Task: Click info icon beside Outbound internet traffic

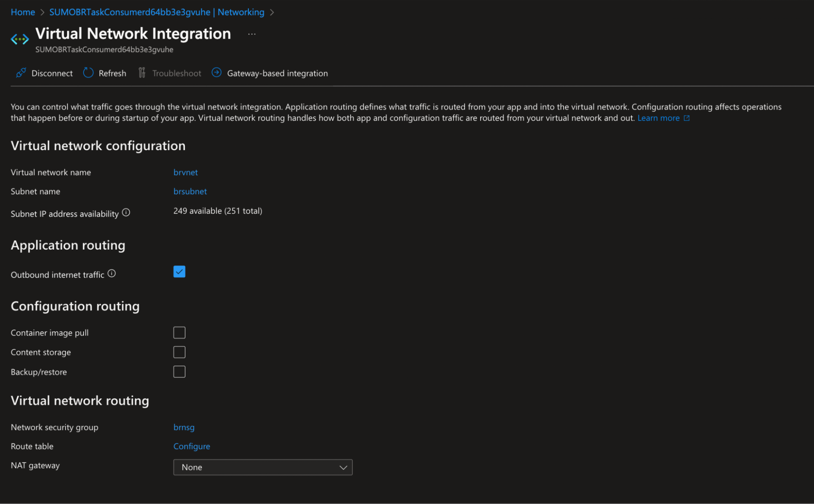Action: pyautogui.click(x=112, y=274)
